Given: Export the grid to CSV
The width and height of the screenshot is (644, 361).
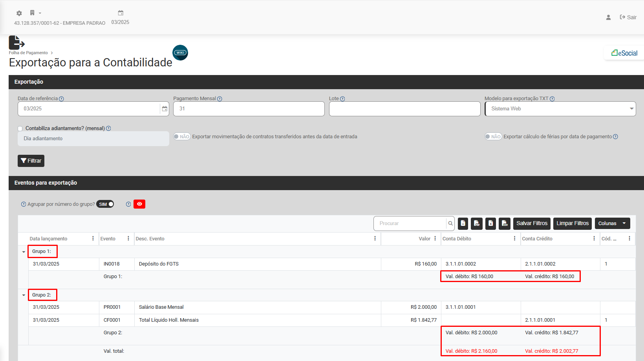Looking at the screenshot, I should pyautogui.click(x=505, y=224).
